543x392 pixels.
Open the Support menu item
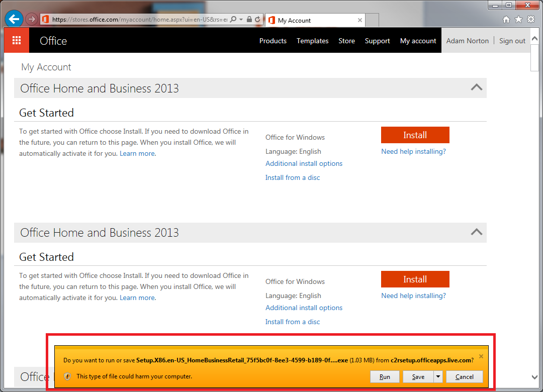(x=377, y=41)
